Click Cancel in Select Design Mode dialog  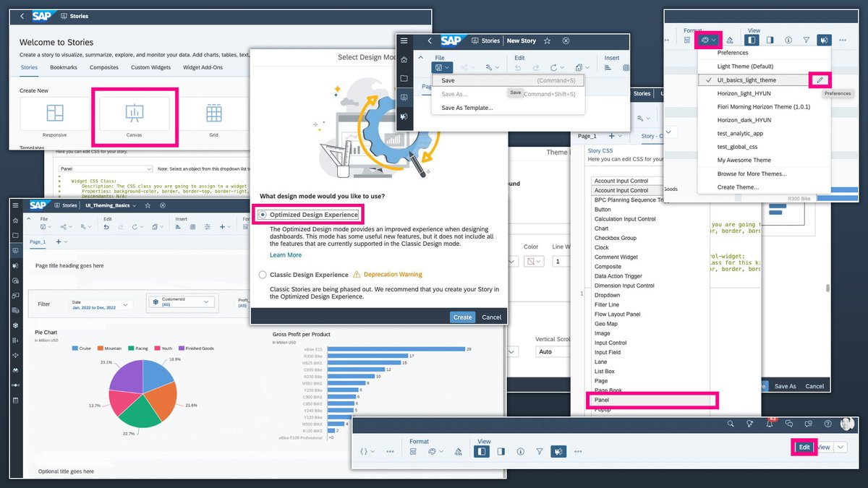[x=492, y=317]
